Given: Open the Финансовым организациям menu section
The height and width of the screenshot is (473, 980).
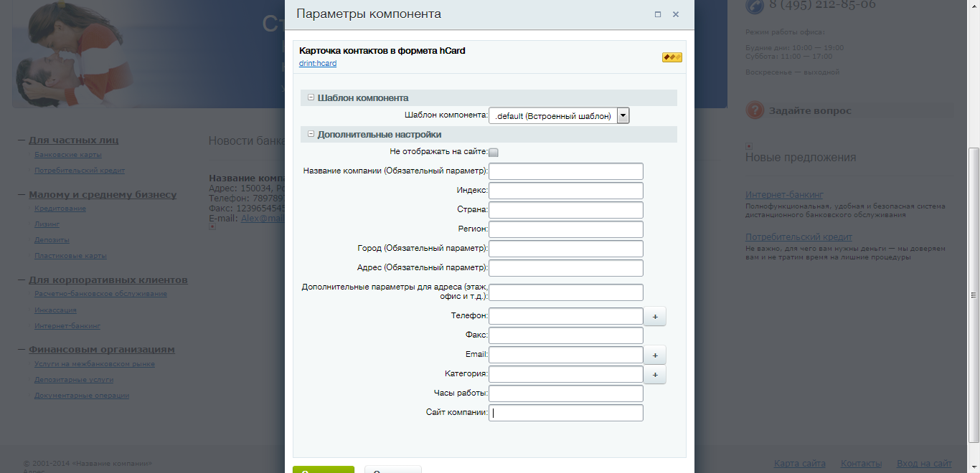Looking at the screenshot, I should pos(102,350).
